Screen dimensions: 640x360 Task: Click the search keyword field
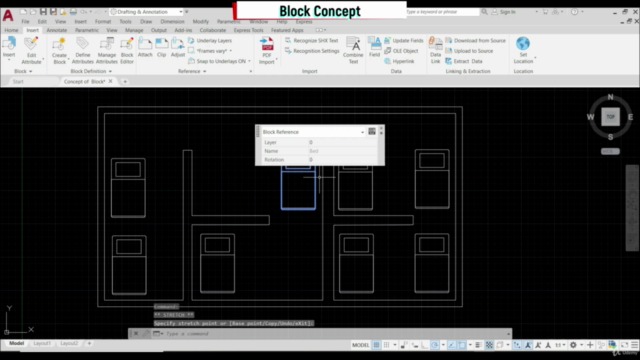pos(442,12)
